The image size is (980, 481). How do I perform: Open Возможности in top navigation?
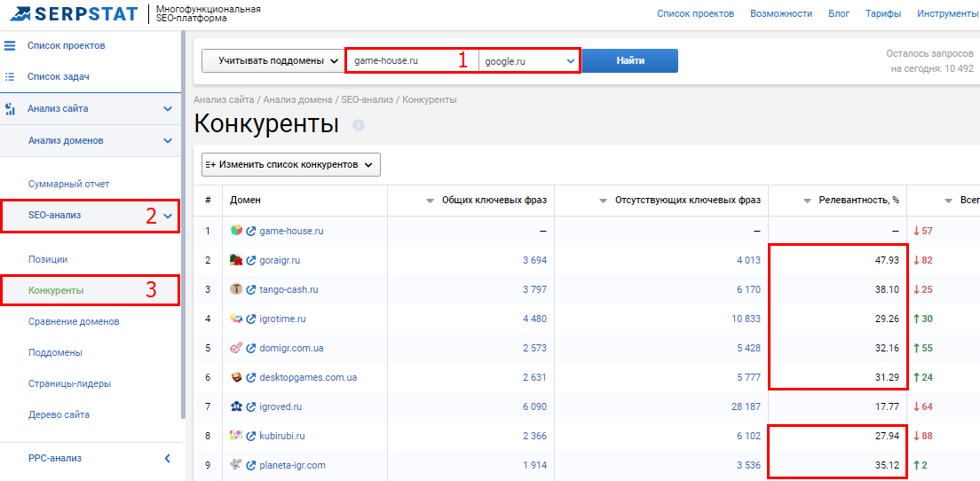coord(781,13)
